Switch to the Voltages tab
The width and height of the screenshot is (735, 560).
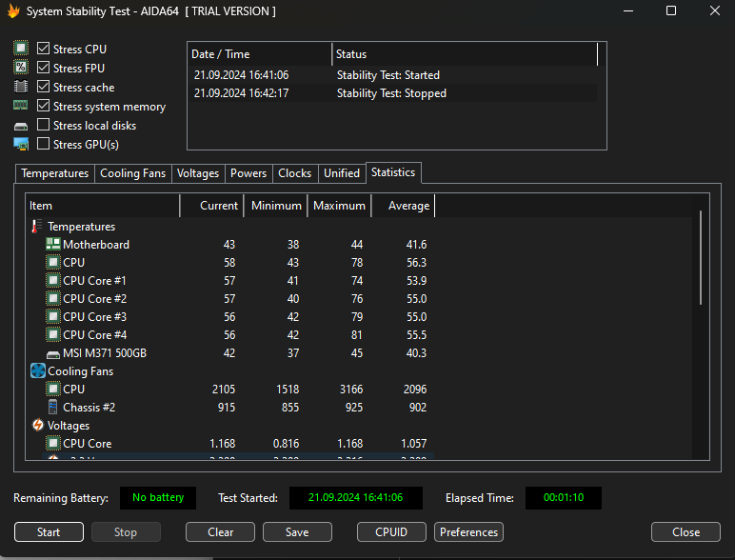[x=198, y=173]
